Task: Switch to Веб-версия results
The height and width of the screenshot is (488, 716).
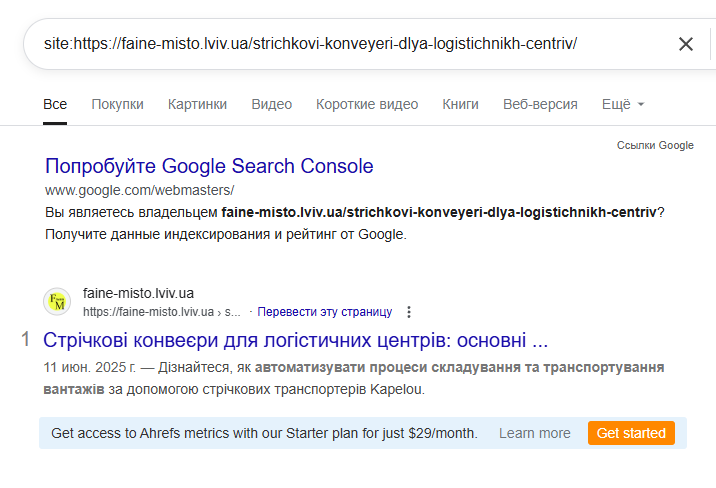Action: click(540, 105)
